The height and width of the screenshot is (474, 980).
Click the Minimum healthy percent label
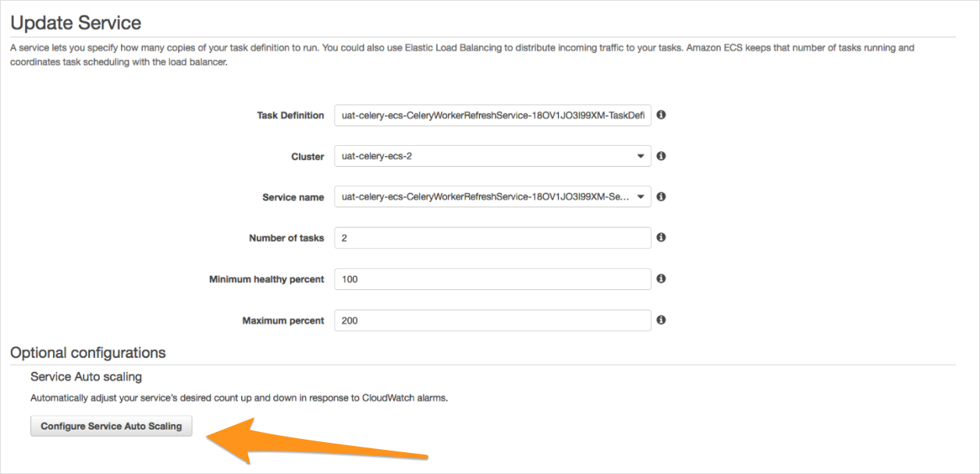point(266,279)
